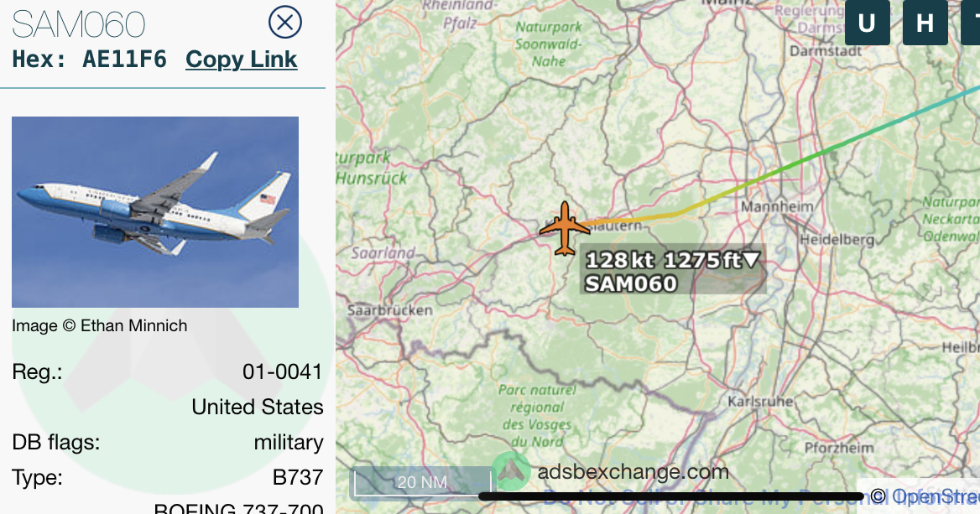Select the orange aircraft icon on map
Viewport: 980px width, 514px height.
tap(565, 229)
